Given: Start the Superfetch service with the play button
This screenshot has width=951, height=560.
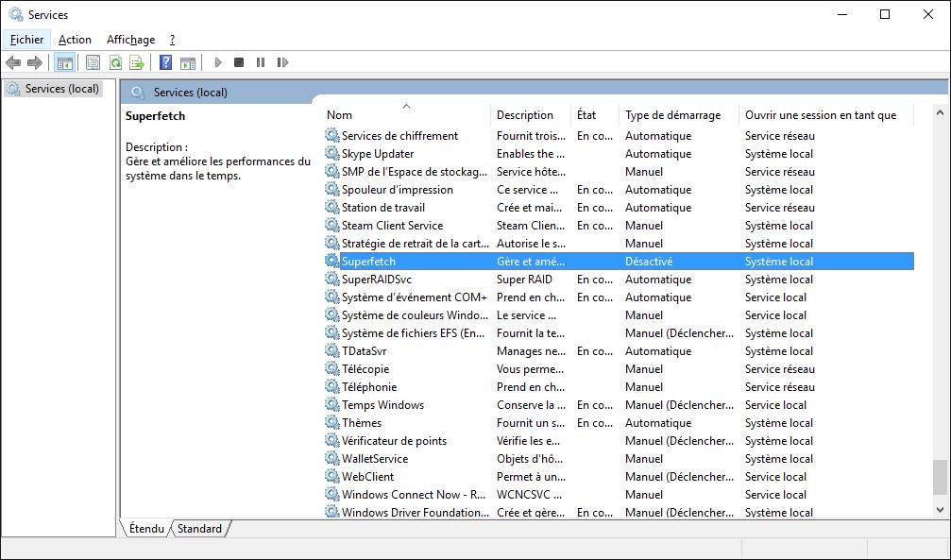Looking at the screenshot, I should [217, 62].
